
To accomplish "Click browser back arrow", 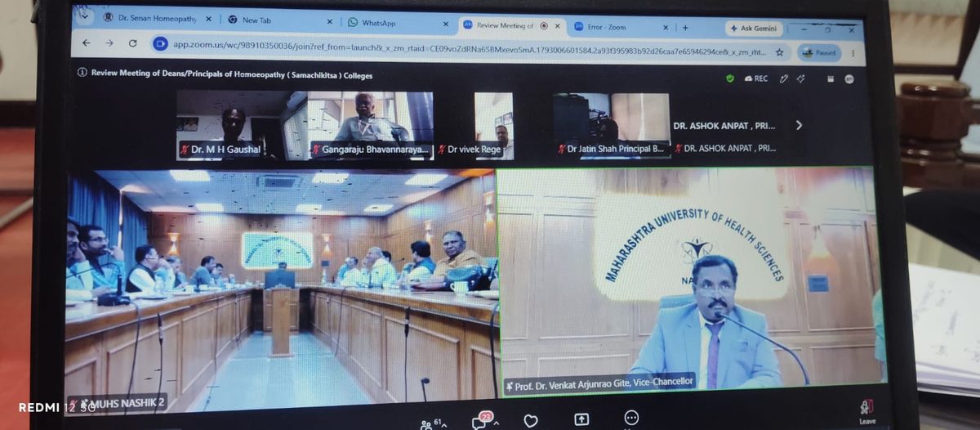I will click(87, 43).
